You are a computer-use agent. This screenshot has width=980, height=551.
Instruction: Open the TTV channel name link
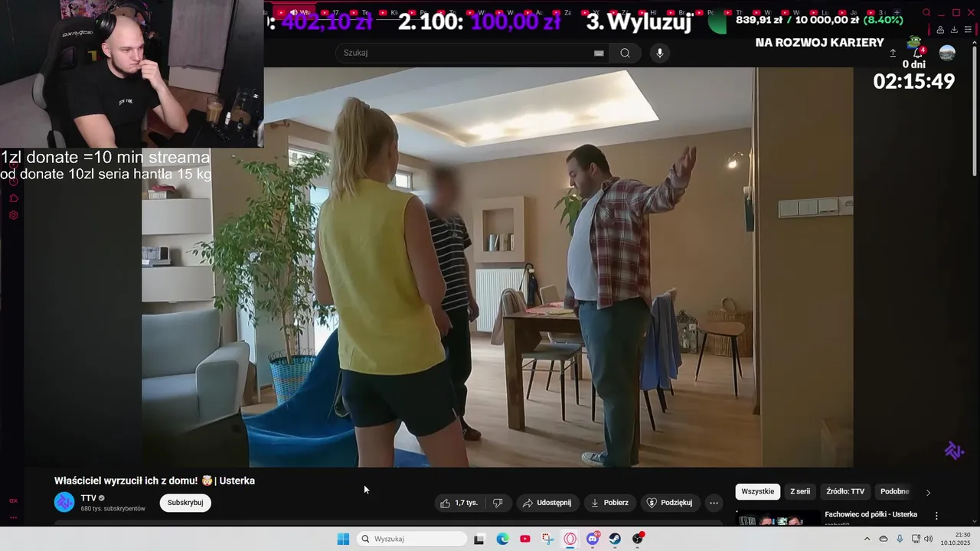(x=89, y=498)
